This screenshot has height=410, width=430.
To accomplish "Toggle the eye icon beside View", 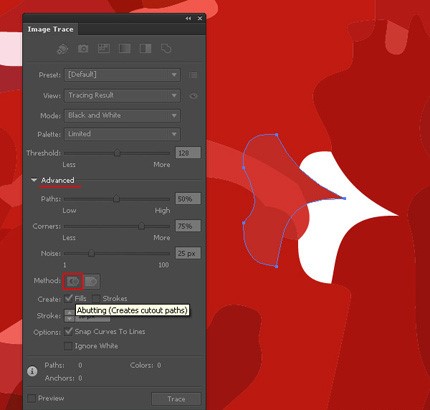I will tap(193, 96).
